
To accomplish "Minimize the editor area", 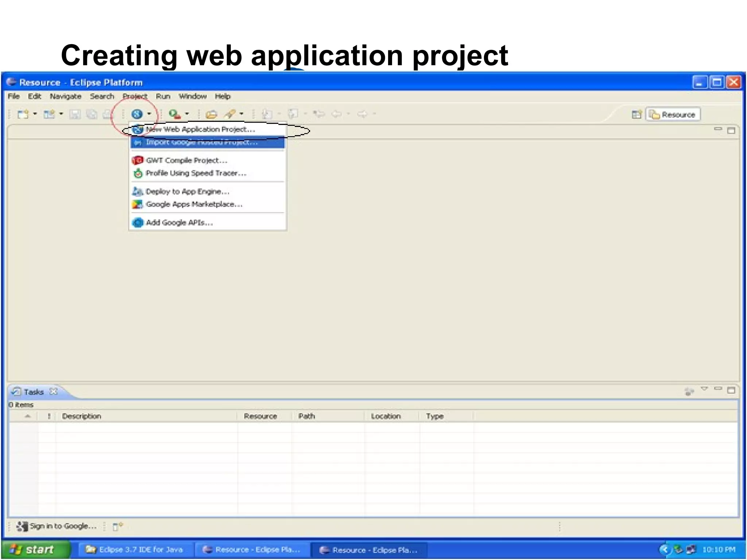I will coord(718,129).
